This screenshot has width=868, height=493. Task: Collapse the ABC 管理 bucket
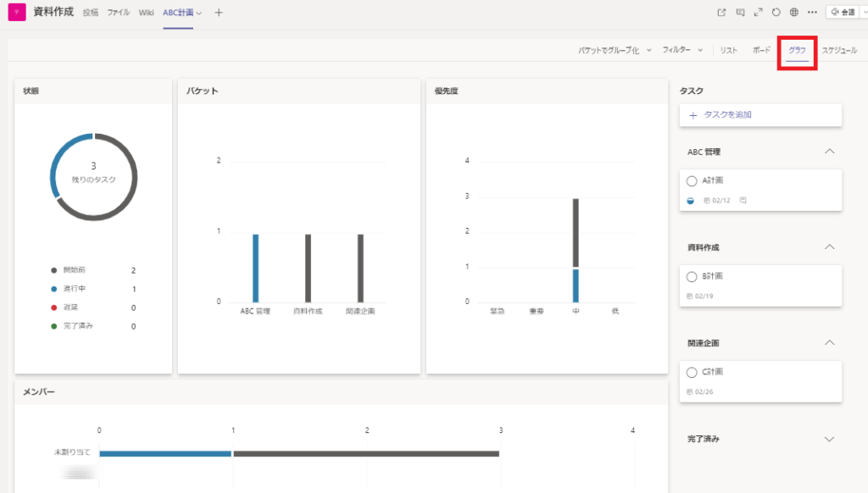830,152
